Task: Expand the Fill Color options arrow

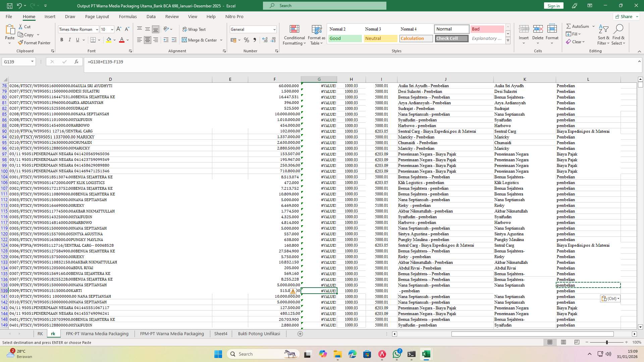Action: tap(114, 40)
